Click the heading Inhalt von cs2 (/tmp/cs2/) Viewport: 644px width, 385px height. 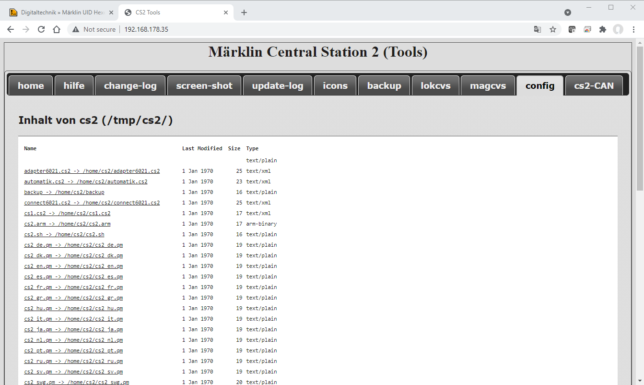pos(95,120)
